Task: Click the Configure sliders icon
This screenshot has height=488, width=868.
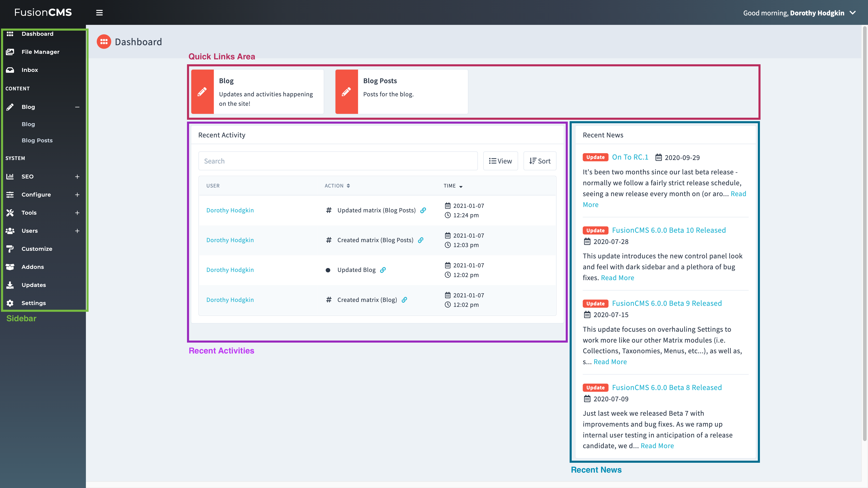Action: pyautogui.click(x=10, y=195)
